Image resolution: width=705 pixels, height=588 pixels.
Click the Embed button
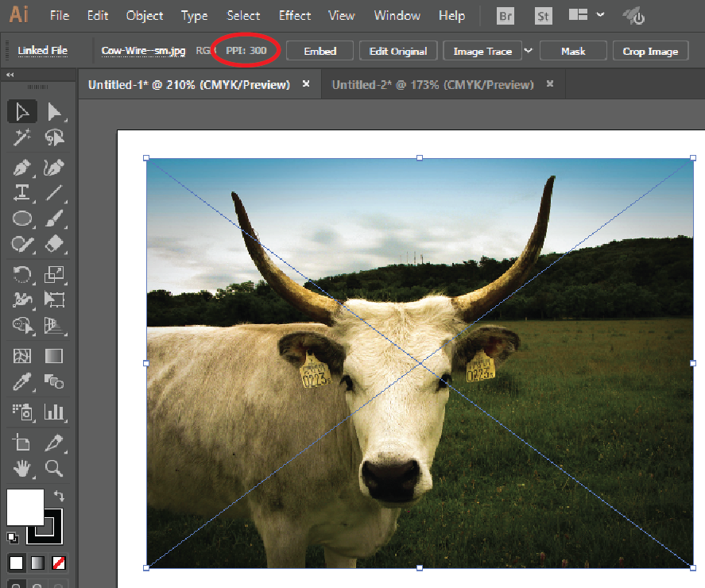click(x=320, y=51)
